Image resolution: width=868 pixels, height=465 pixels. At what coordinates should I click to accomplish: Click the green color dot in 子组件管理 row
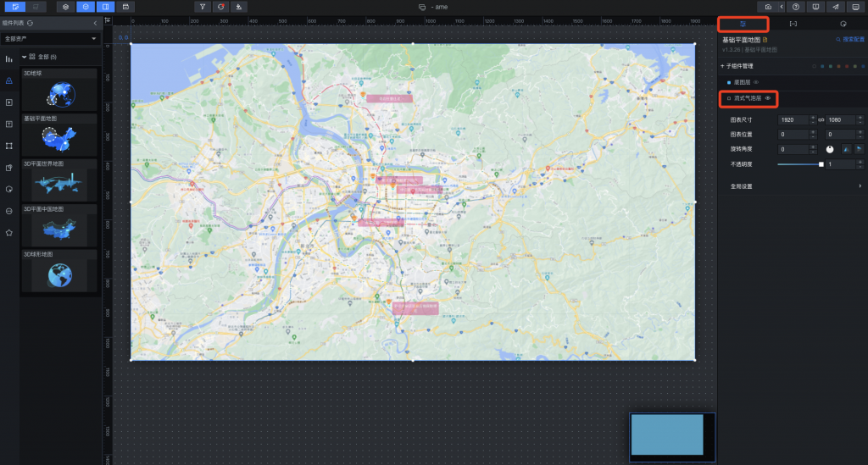pyautogui.click(x=831, y=66)
